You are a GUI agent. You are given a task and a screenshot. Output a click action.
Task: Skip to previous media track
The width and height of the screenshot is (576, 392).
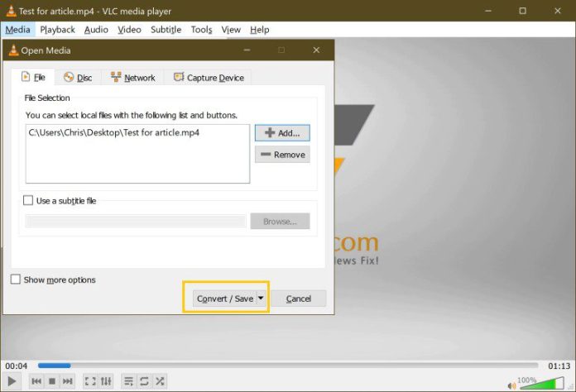(36, 381)
